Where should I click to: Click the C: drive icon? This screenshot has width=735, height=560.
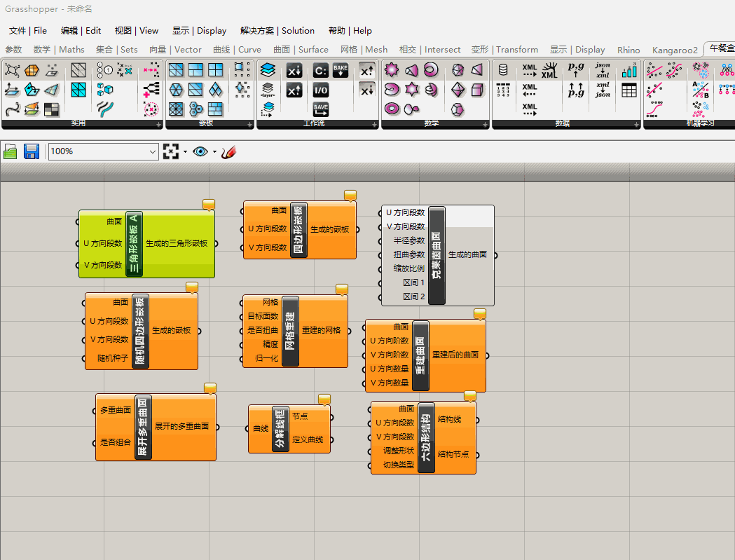[x=321, y=70]
